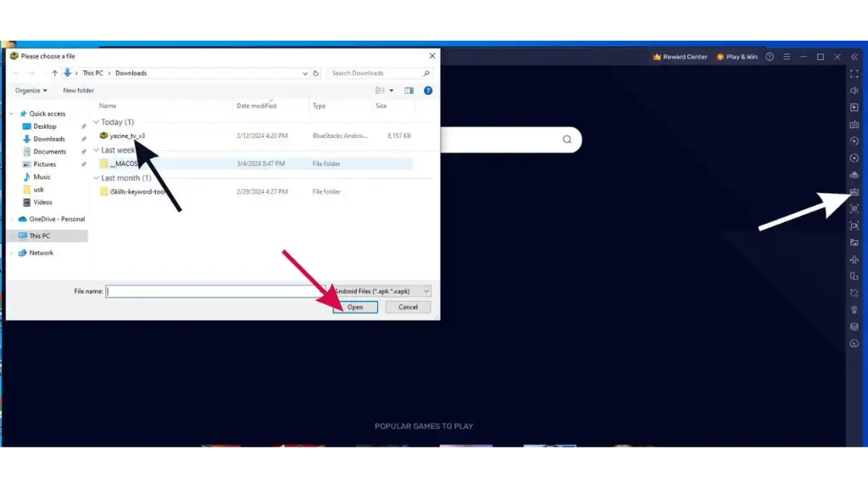The width and height of the screenshot is (868, 488).
Task: Open the media folder icon in sidebar
Action: point(854,242)
